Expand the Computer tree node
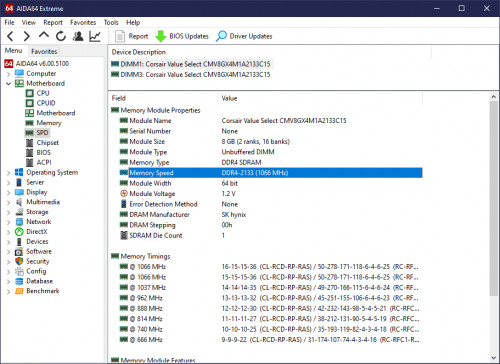500x364 pixels. pyautogui.click(x=8, y=74)
